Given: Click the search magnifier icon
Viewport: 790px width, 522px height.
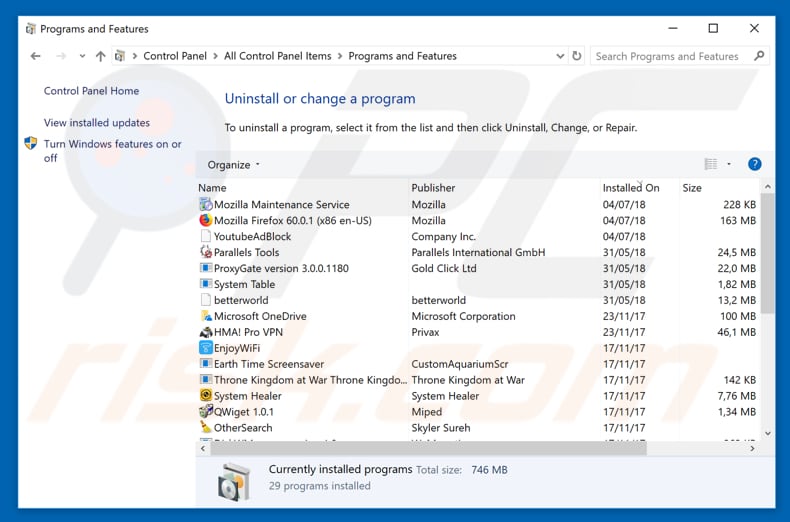Looking at the screenshot, I should pyautogui.click(x=759, y=56).
